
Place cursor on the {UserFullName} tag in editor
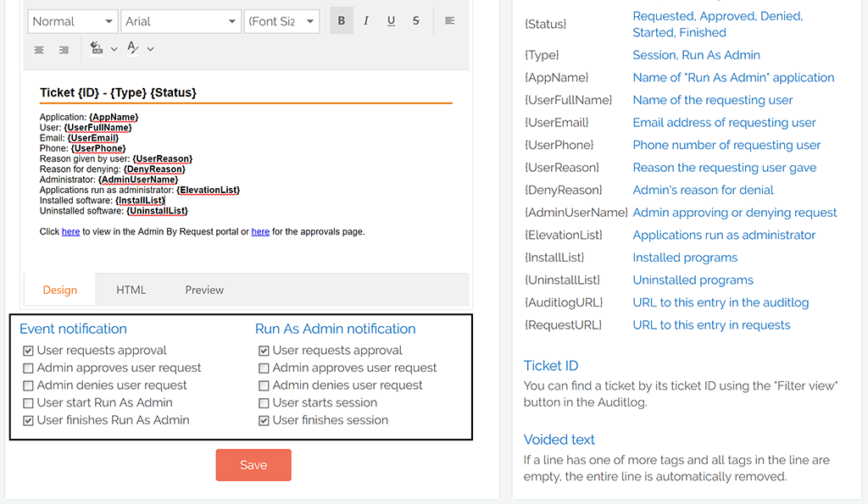tap(98, 128)
